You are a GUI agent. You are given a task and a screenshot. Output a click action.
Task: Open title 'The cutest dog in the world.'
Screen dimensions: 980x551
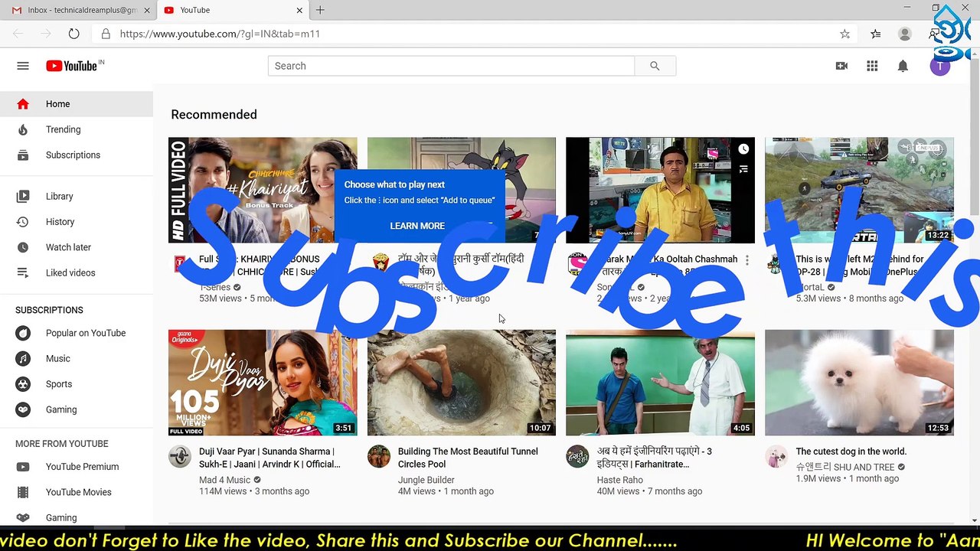851,452
